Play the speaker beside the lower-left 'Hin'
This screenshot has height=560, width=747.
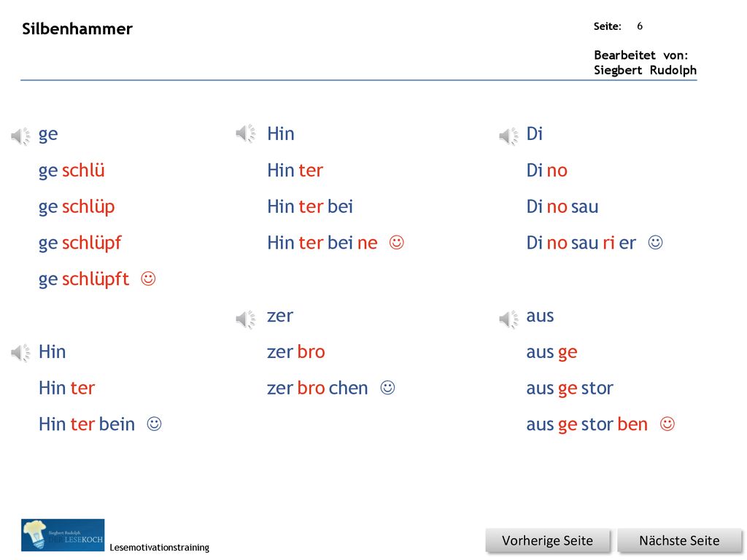(x=20, y=353)
